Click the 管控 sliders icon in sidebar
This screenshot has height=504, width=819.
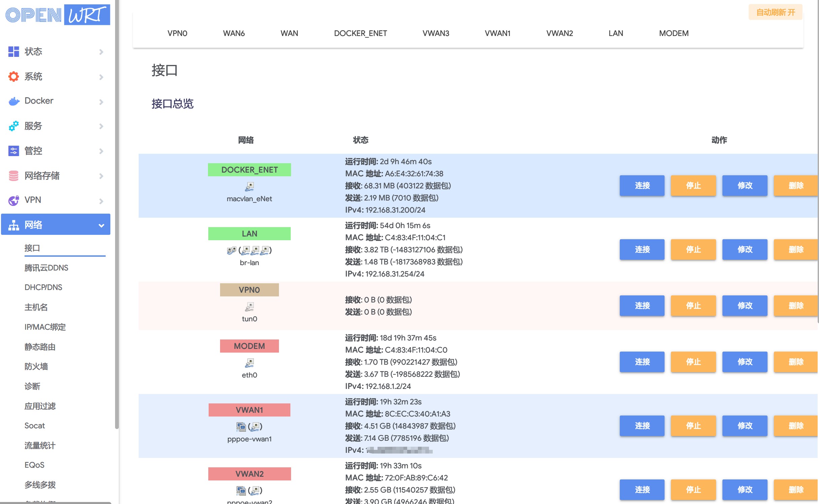click(x=13, y=151)
